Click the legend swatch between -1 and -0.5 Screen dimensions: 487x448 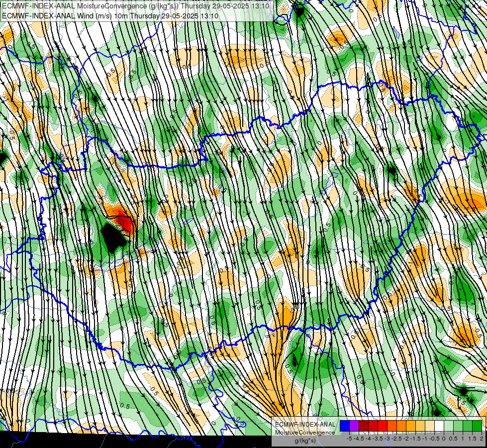(430, 426)
